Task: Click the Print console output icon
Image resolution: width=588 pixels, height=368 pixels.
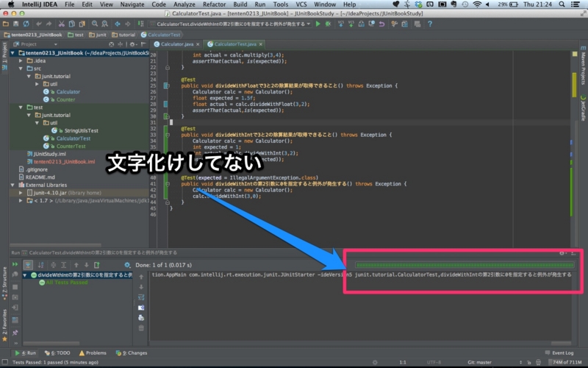Action: [x=141, y=318]
